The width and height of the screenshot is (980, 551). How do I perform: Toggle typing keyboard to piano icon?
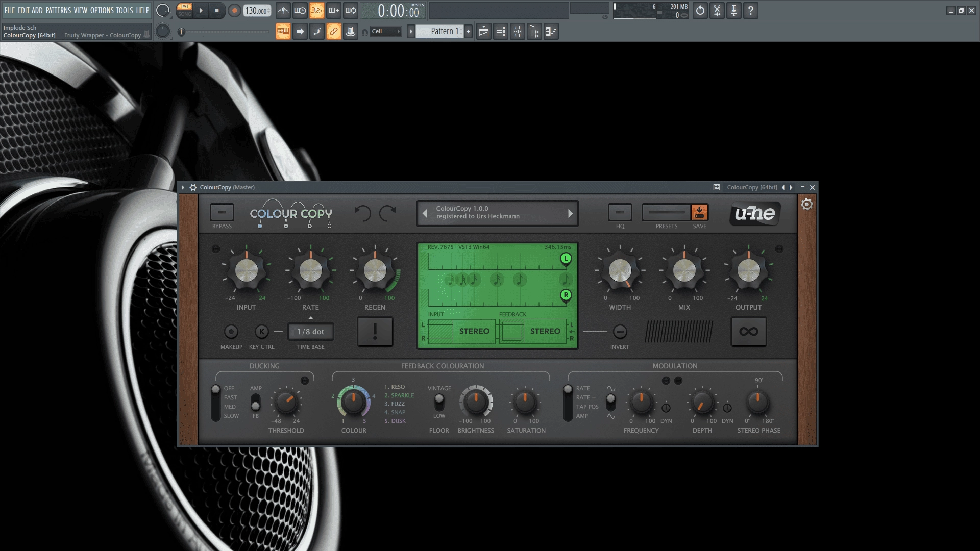pos(283,32)
